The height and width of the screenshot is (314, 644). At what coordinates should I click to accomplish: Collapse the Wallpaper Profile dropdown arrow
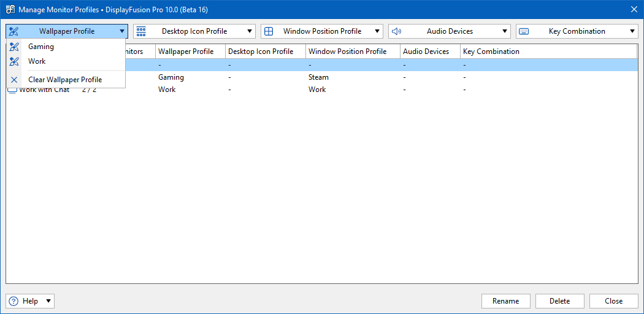(122, 31)
